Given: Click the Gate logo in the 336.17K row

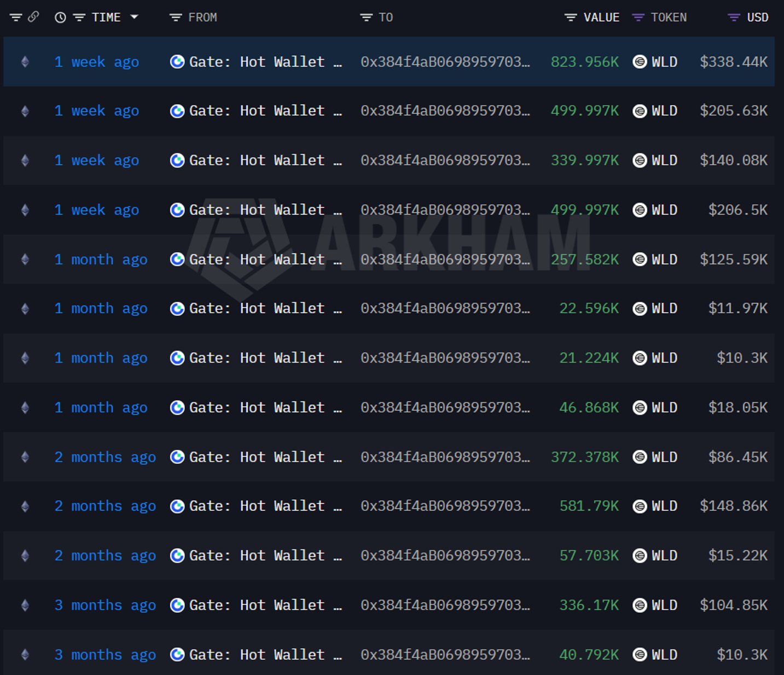Looking at the screenshot, I should click(x=177, y=605).
